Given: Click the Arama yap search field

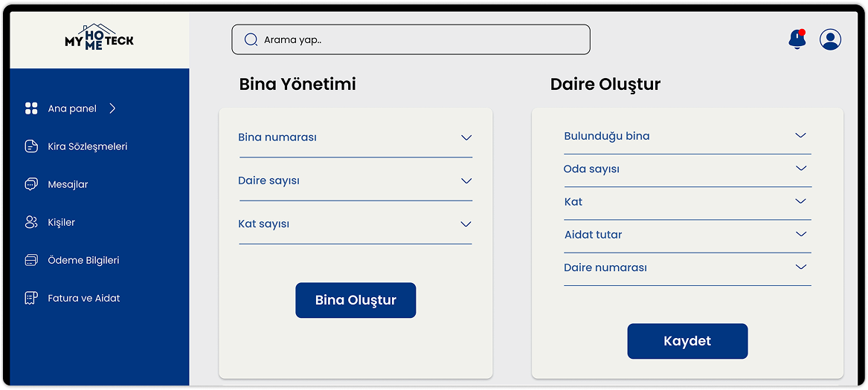Looking at the screenshot, I should [411, 39].
